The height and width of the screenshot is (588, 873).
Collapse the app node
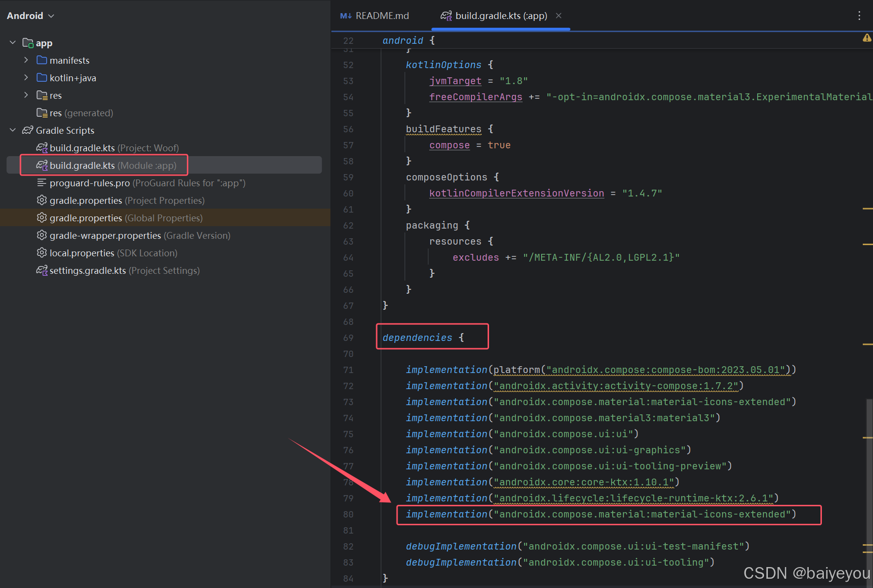click(x=12, y=43)
